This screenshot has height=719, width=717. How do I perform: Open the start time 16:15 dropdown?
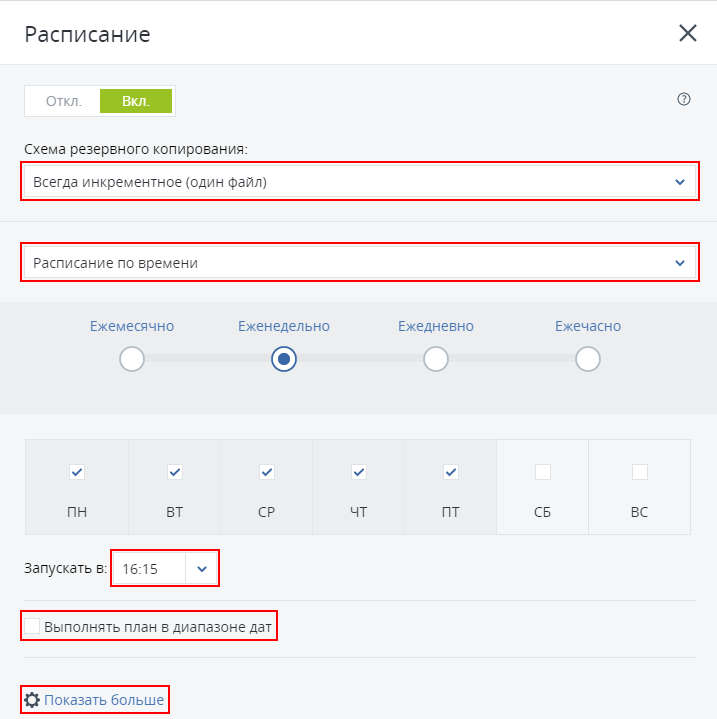pyautogui.click(x=201, y=568)
